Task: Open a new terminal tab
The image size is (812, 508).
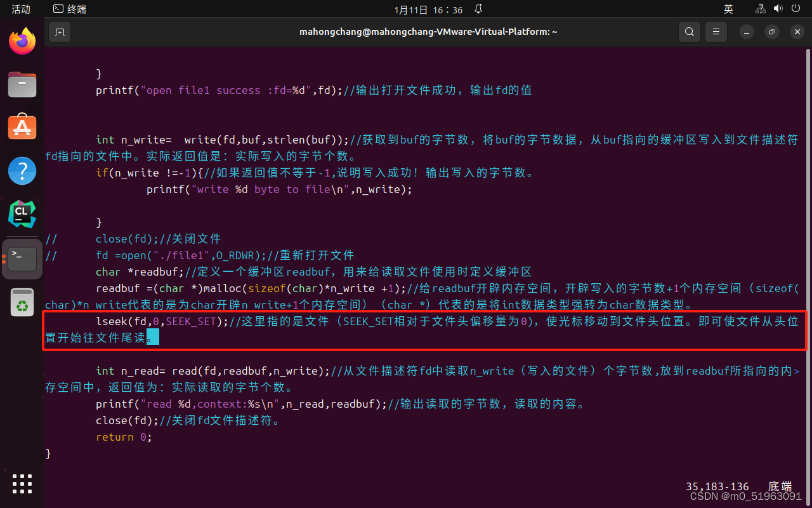Action: [x=60, y=31]
